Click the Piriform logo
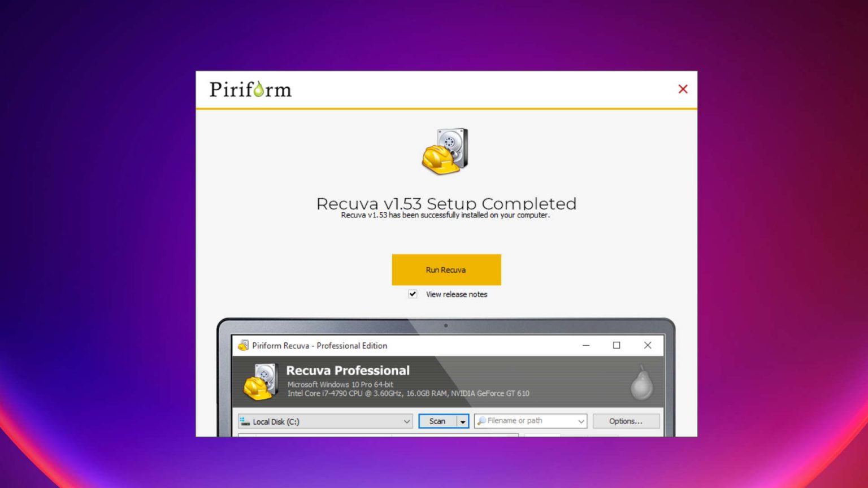The width and height of the screenshot is (868, 488). click(250, 89)
